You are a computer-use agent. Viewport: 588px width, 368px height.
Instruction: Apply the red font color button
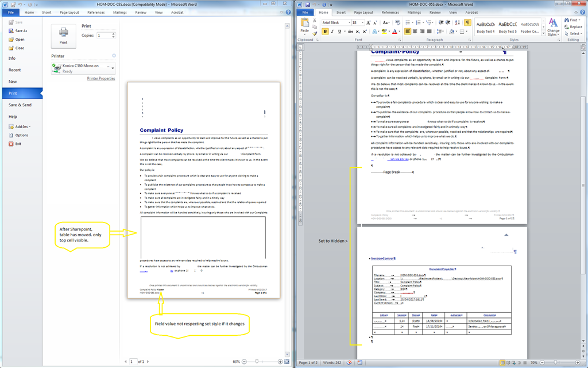(x=394, y=32)
